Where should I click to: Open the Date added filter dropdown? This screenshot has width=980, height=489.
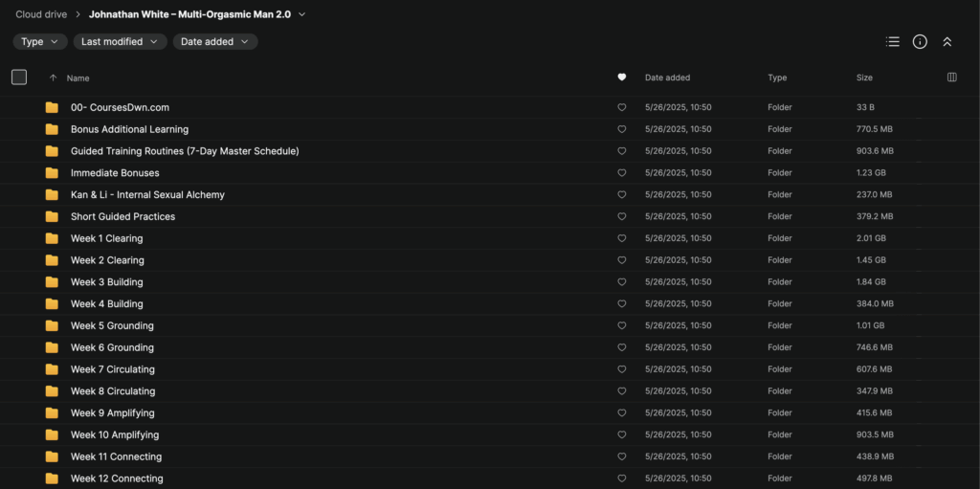coord(214,42)
